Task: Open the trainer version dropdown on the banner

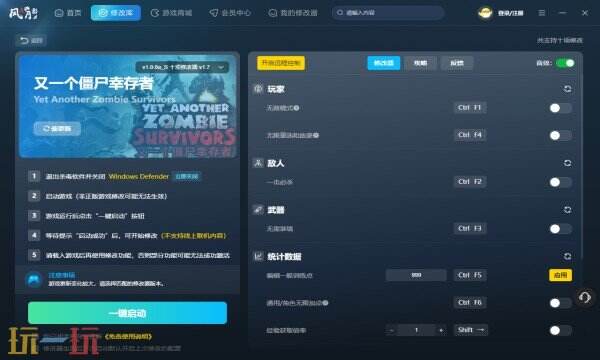Action: point(182,67)
